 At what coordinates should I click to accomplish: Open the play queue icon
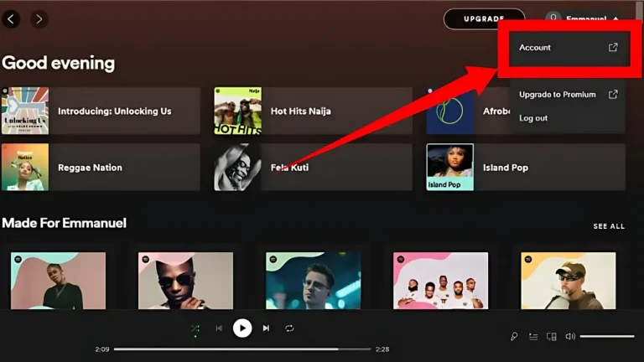pos(533,337)
